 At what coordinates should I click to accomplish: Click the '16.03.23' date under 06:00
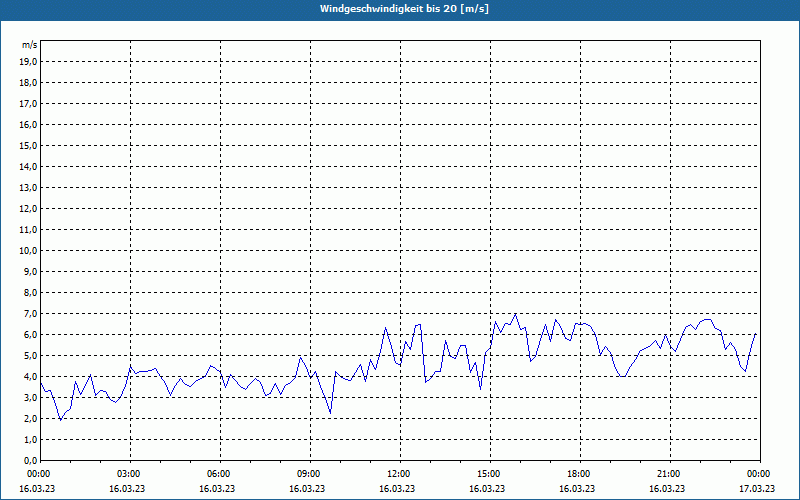coord(217,489)
